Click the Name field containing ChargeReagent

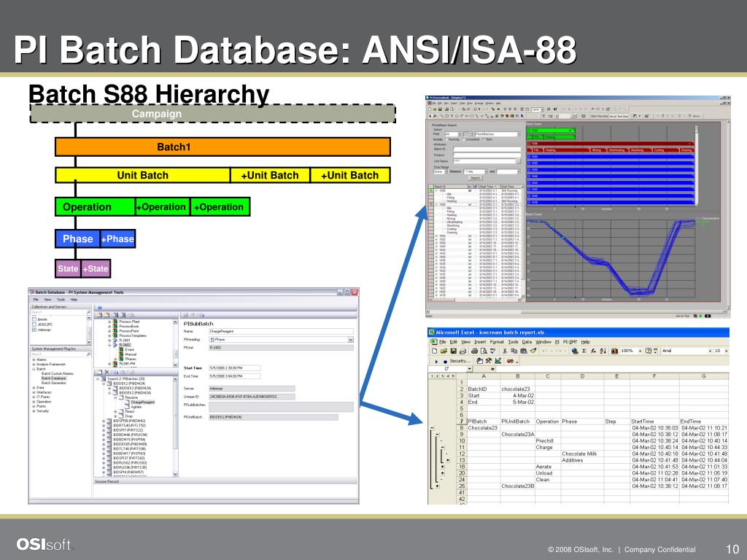pyautogui.click(x=281, y=331)
